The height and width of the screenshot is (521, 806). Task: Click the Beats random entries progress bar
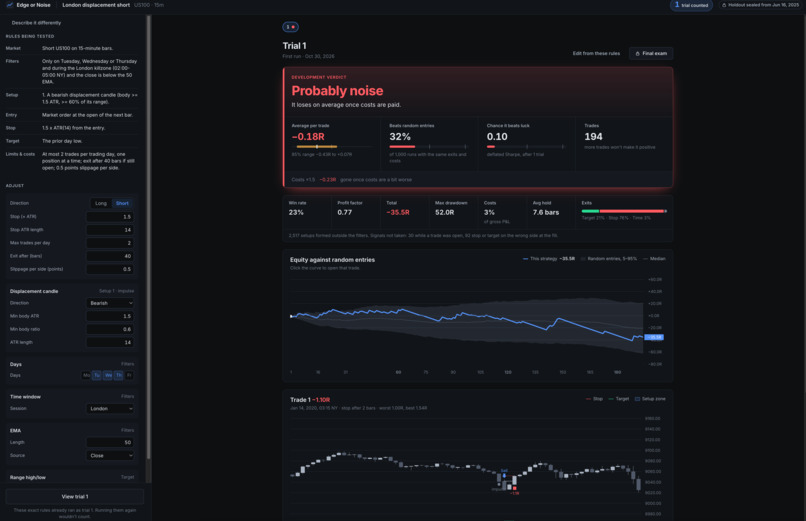428,147
